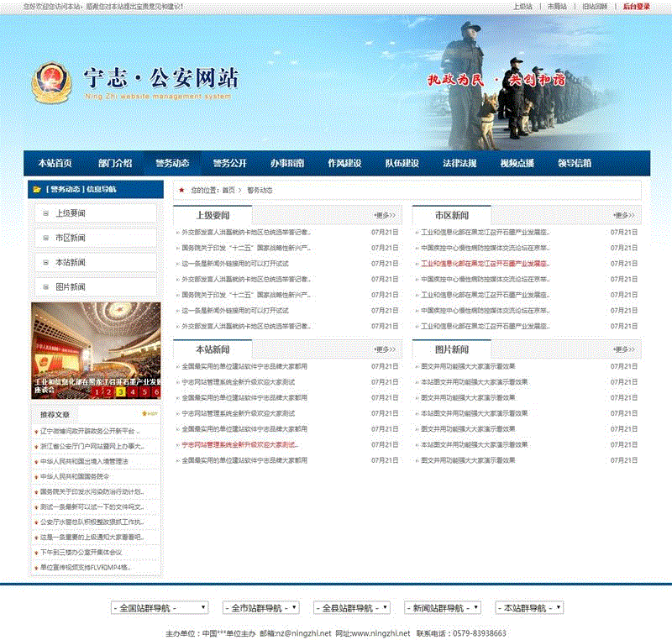The image size is (672, 640).
Task: Click 首页 in the breadcrumb trail
Action: [228, 190]
